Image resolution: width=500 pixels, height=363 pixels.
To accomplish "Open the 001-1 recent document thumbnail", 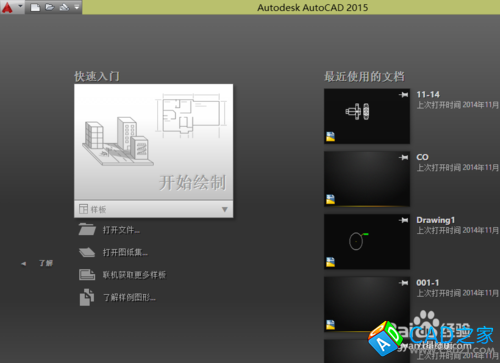I will (x=367, y=304).
